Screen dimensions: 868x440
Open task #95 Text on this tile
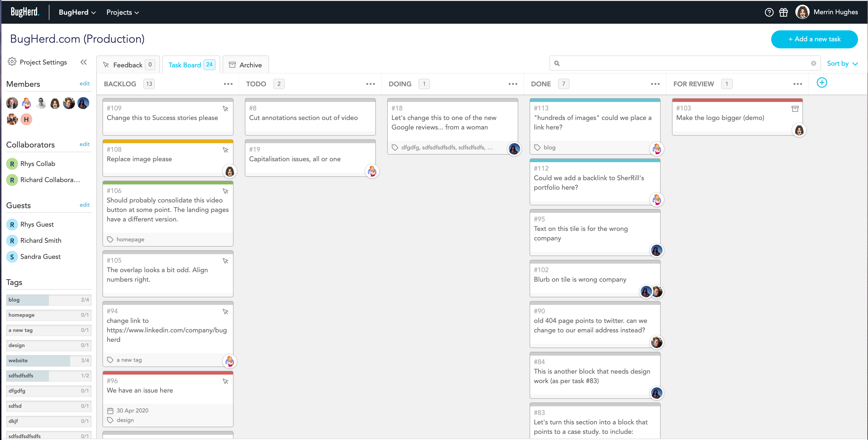[x=595, y=233]
